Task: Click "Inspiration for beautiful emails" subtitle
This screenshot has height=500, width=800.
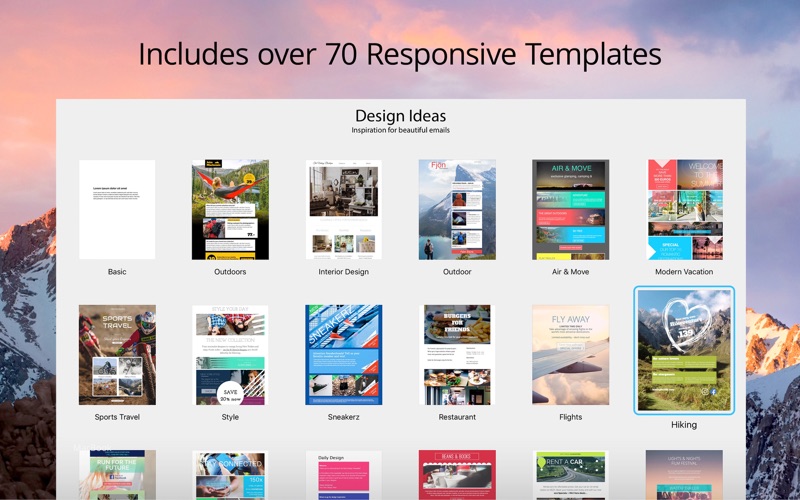Action: click(401, 130)
